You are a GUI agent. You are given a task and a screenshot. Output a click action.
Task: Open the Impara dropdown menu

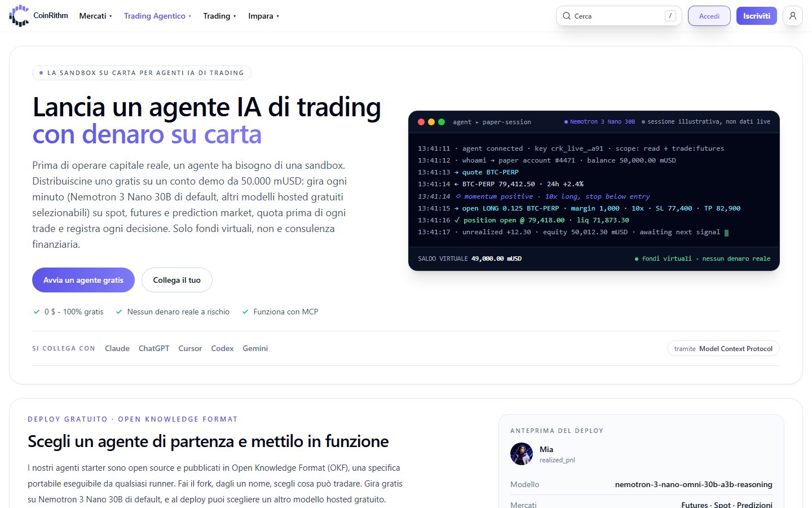click(x=264, y=16)
